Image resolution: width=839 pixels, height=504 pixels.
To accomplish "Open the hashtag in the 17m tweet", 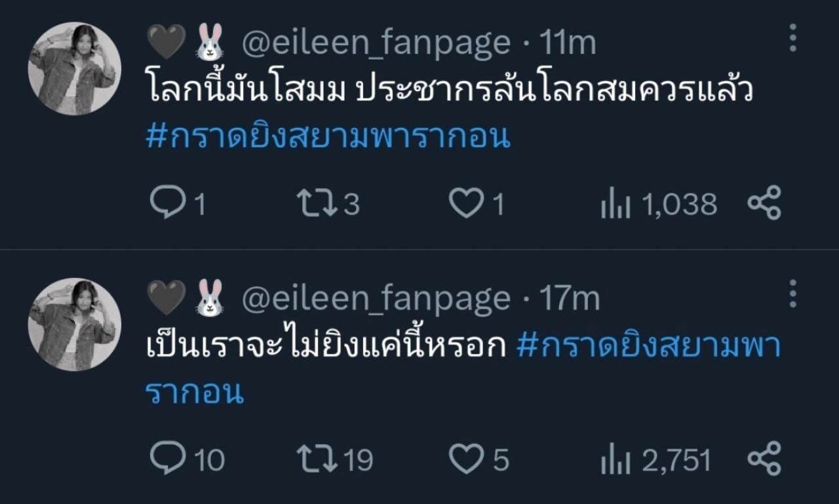I will point(648,347).
